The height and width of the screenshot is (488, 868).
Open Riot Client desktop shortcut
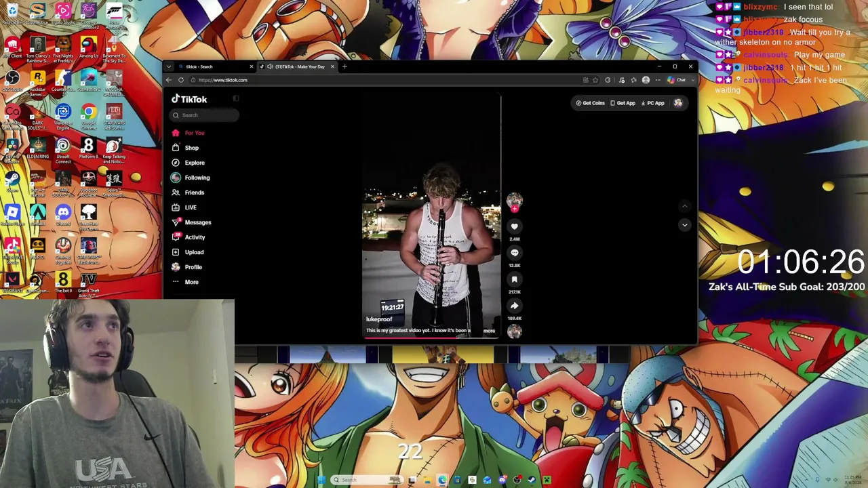point(12,47)
